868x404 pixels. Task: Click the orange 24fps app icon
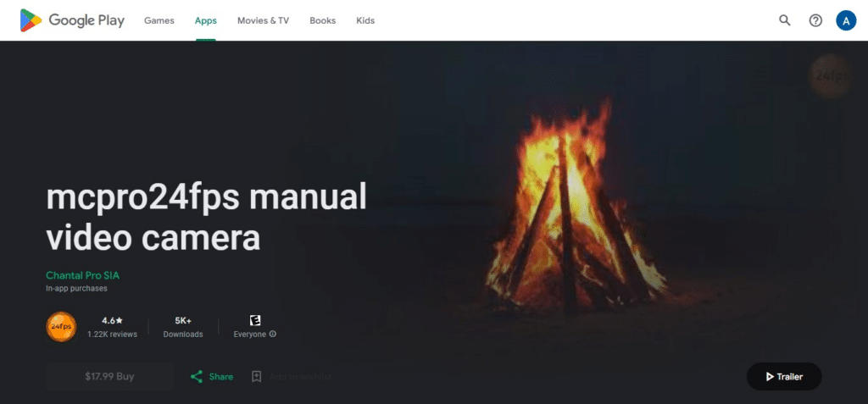(x=61, y=327)
